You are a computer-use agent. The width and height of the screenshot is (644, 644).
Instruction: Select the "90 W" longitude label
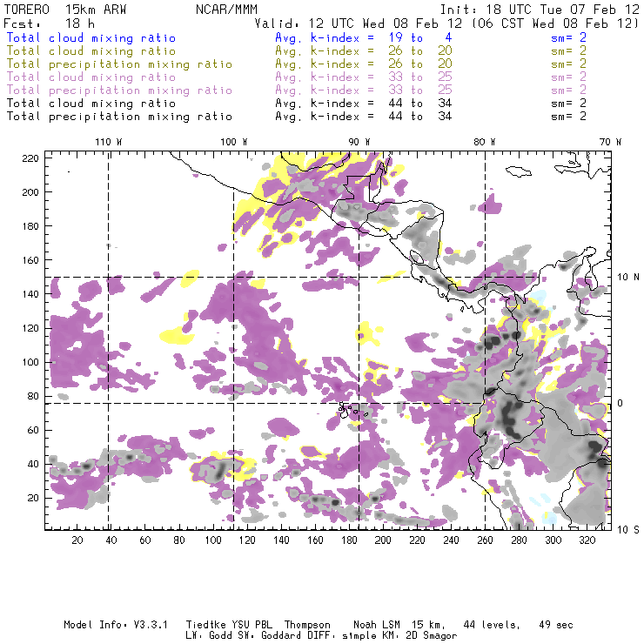tap(359, 142)
